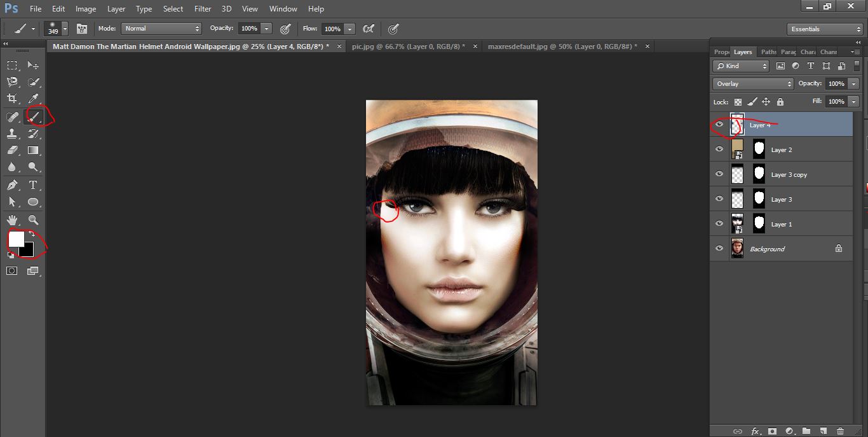Delete layer using the trash icon

tap(841, 431)
